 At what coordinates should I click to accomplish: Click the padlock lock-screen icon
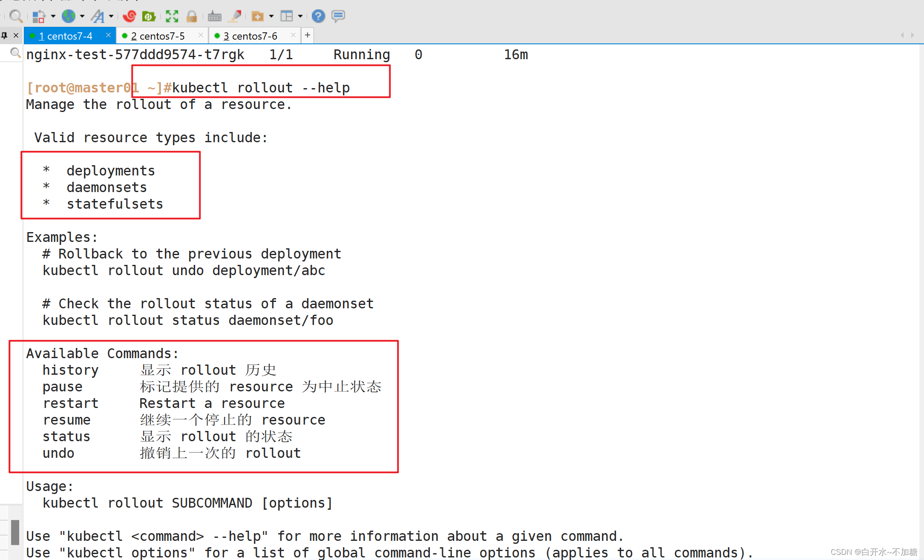[192, 16]
